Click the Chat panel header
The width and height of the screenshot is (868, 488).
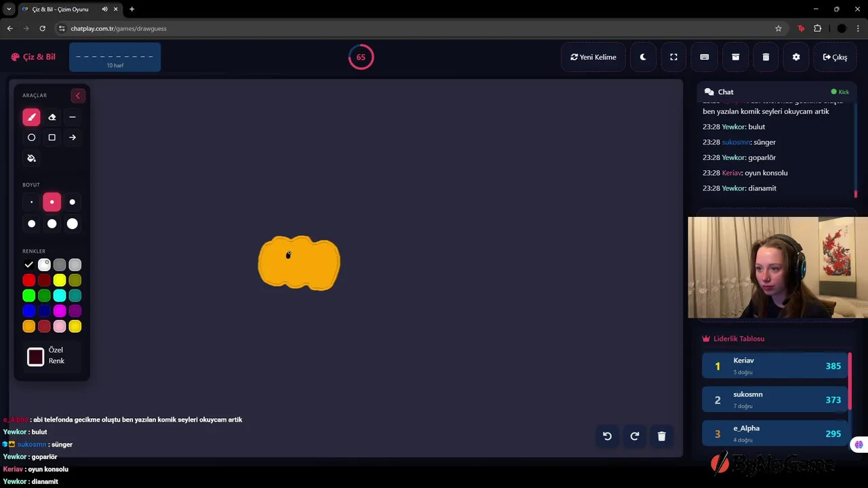(776, 91)
